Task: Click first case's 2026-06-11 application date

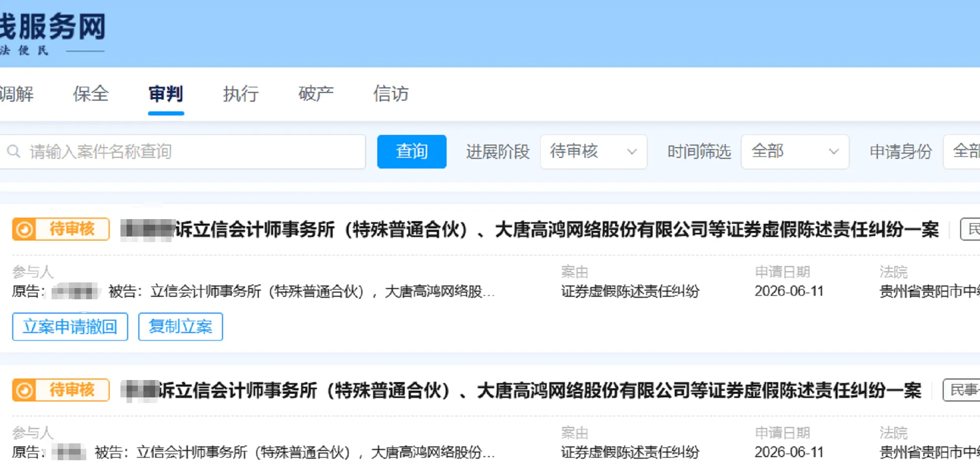Action: pos(789,291)
